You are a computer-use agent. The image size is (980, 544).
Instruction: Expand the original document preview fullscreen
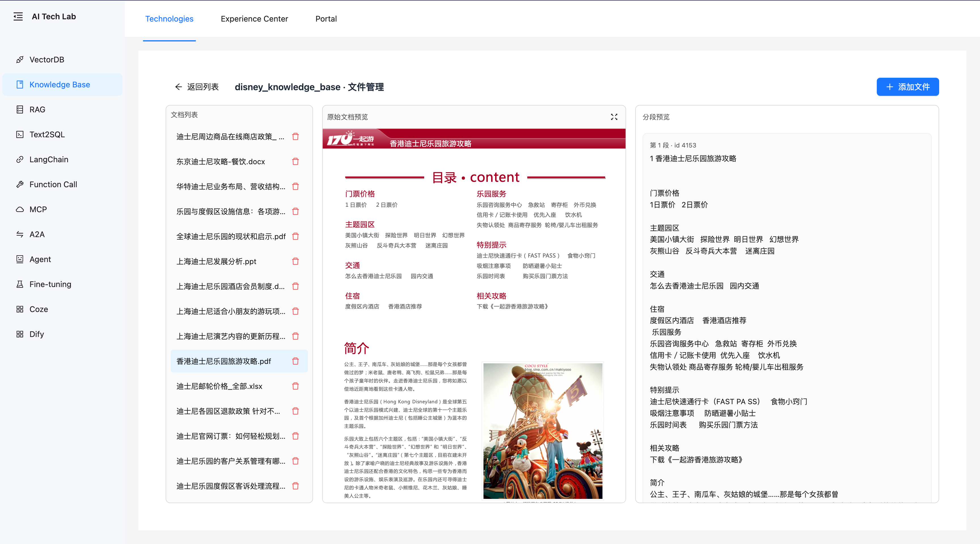coord(614,117)
